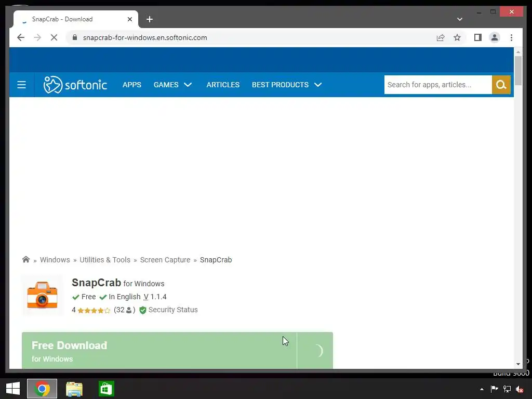Share this page icon in address bar

click(x=441, y=37)
